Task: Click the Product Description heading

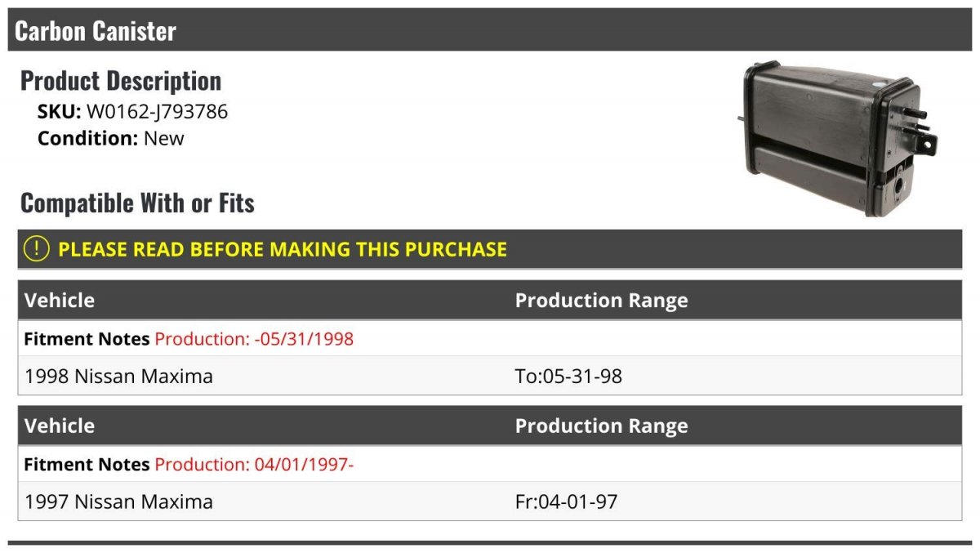Action: [121, 80]
